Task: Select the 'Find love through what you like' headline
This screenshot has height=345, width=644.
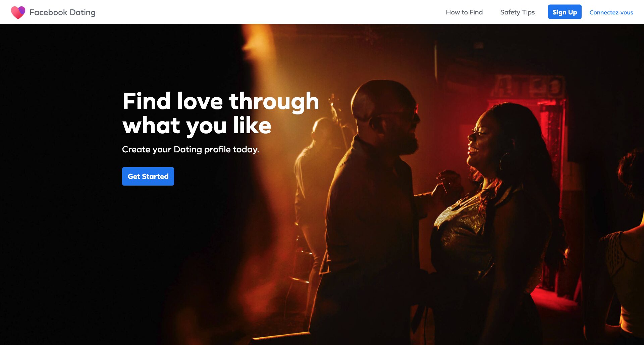Action: tap(221, 113)
